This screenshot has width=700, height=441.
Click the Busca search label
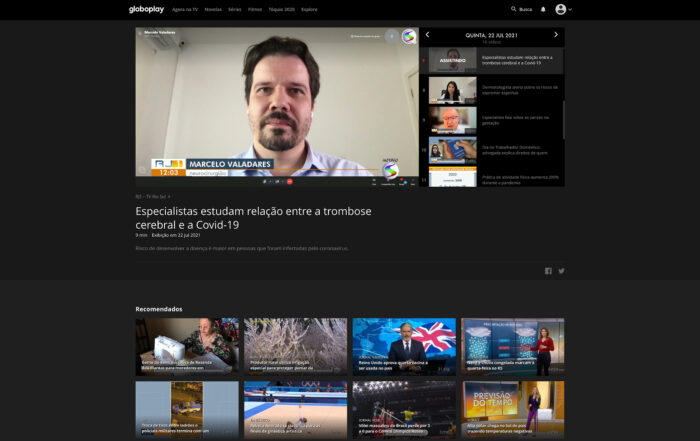click(x=525, y=9)
